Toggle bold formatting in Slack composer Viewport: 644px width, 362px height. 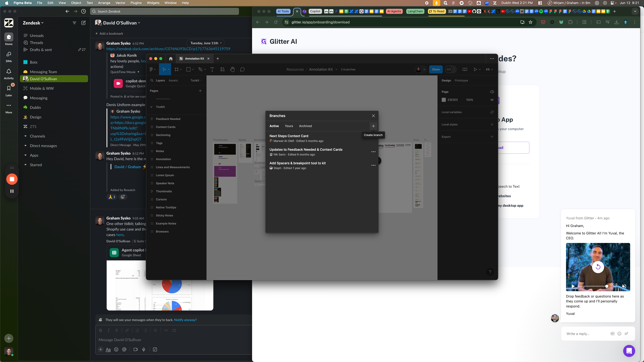click(100, 330)
